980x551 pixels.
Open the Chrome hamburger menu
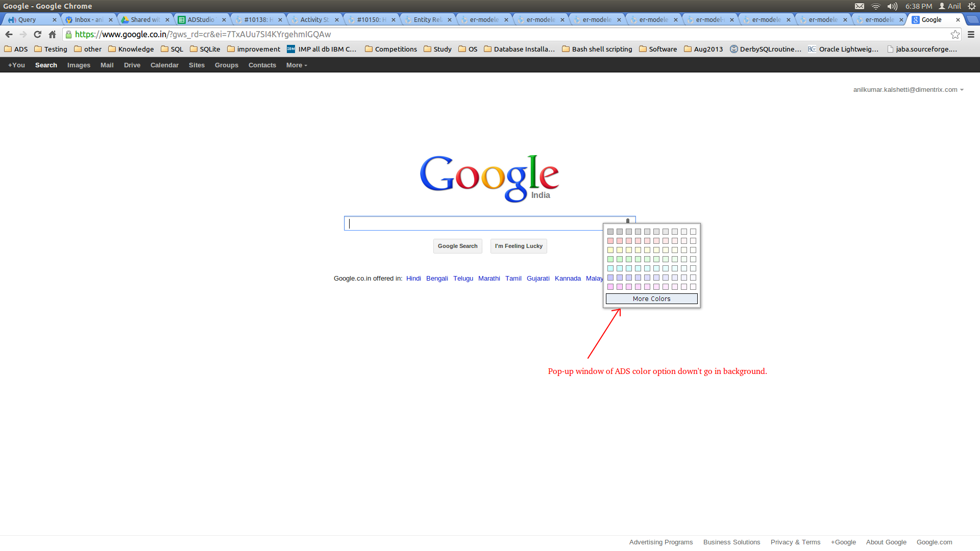(971, 34)
